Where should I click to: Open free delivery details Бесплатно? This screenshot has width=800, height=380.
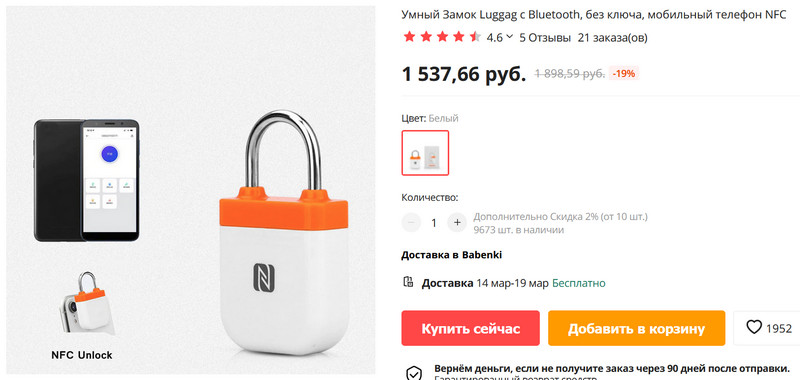[x=579, y=283]
